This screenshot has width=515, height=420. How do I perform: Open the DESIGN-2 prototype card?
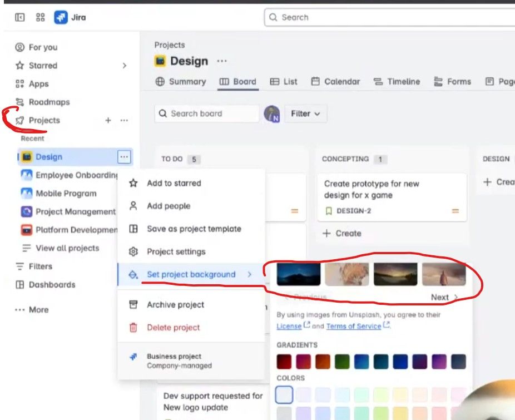(392, 197)
